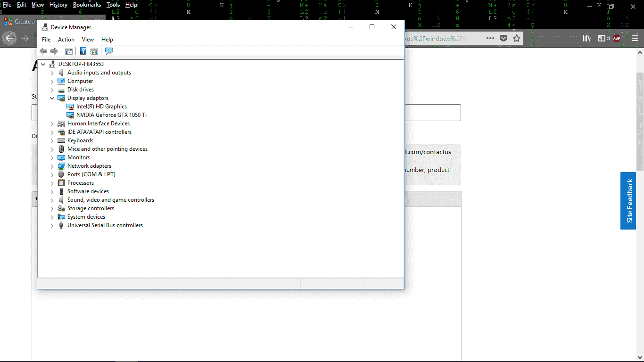Screen dimensions: 644x362
Task: Select IDE ATA/ATAPI controllers label
Action: [99, 132]
